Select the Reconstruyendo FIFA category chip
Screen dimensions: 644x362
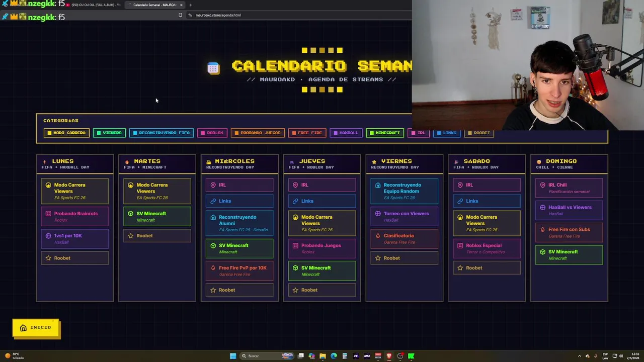[161, 133]
